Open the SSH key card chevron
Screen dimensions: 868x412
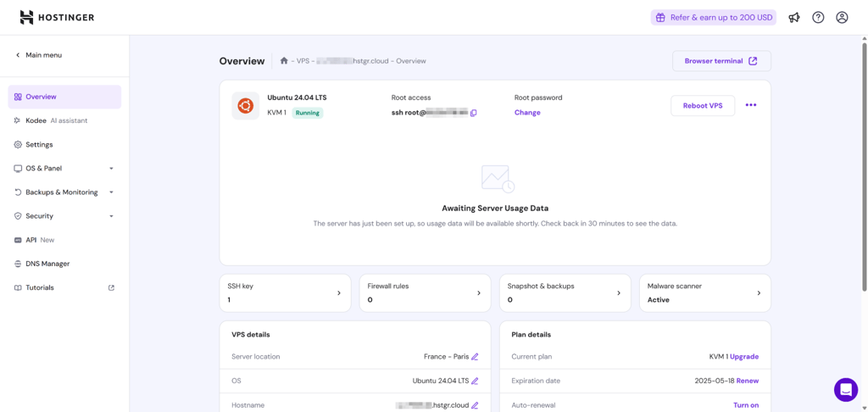pos(339,293)
